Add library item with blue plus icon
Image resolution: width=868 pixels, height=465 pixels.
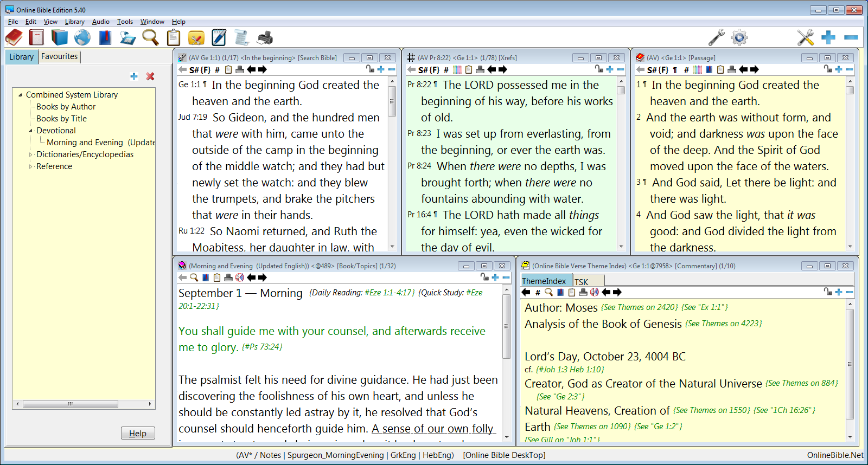pos(134,76)
